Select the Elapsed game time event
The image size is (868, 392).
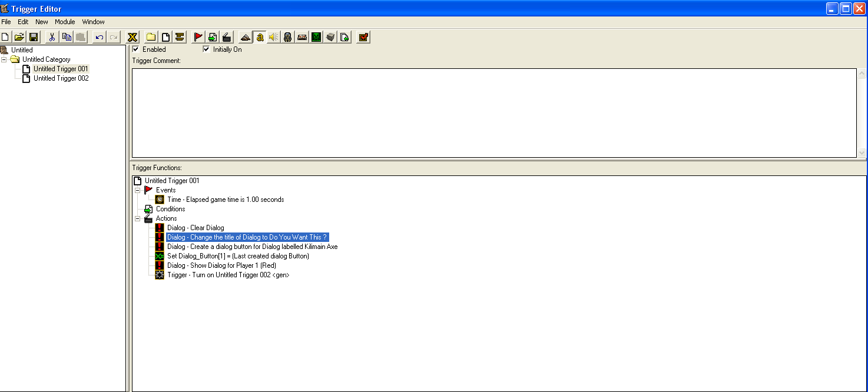pos(226,200)
